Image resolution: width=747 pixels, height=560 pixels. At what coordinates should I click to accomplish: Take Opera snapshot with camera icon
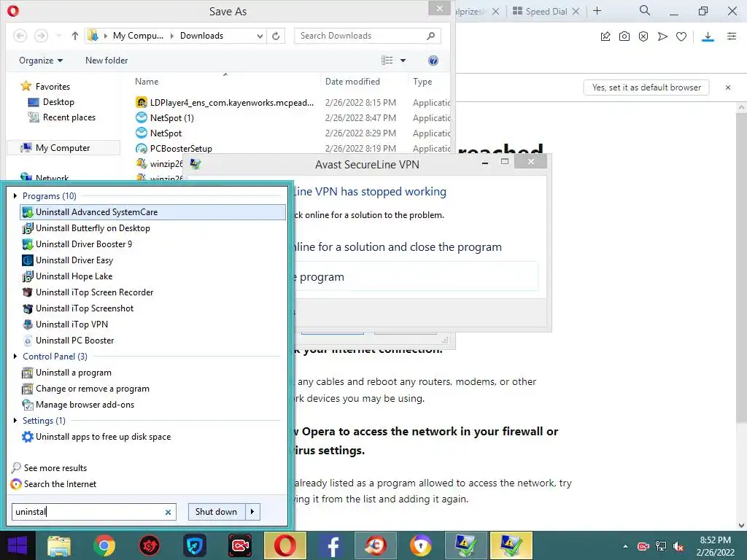(x=624, y=36)
